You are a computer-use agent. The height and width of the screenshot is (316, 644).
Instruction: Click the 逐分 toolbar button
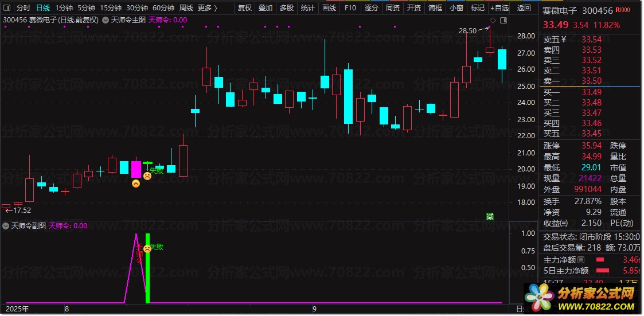[x=371, y=8]
